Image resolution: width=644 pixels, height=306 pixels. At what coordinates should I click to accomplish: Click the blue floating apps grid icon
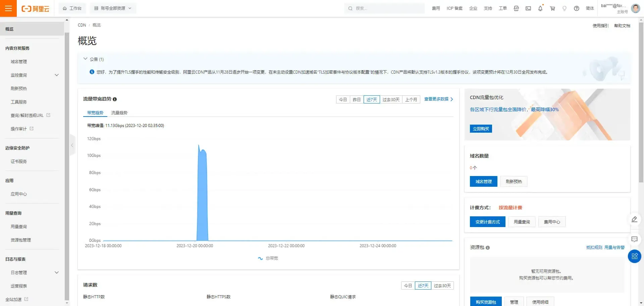(x=634, y=256)
